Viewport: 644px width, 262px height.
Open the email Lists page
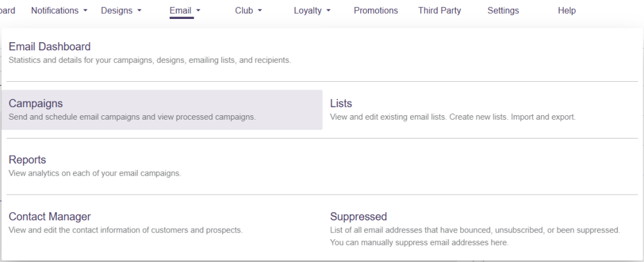(x=341, y=103)
